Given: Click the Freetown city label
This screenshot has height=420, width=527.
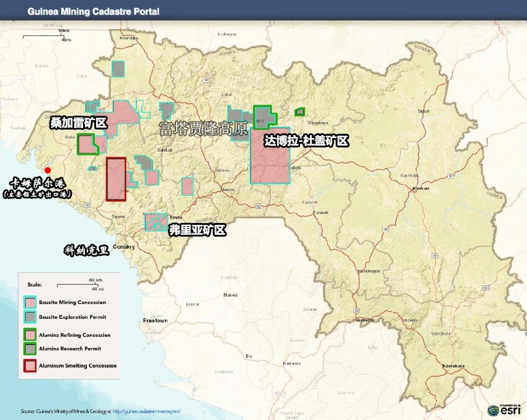Looking at the screenshot, I should [155, 321].
